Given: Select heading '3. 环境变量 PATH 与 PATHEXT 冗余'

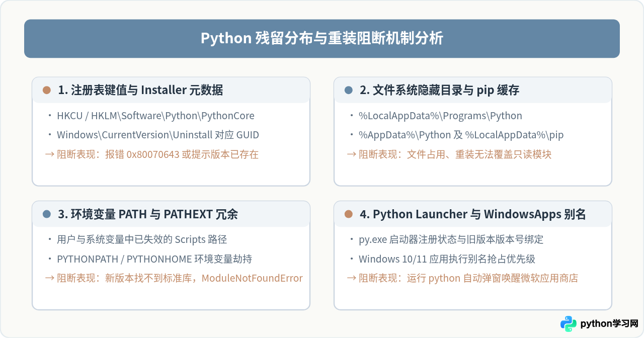Looking at the screenshot, I should pos(148,214).
